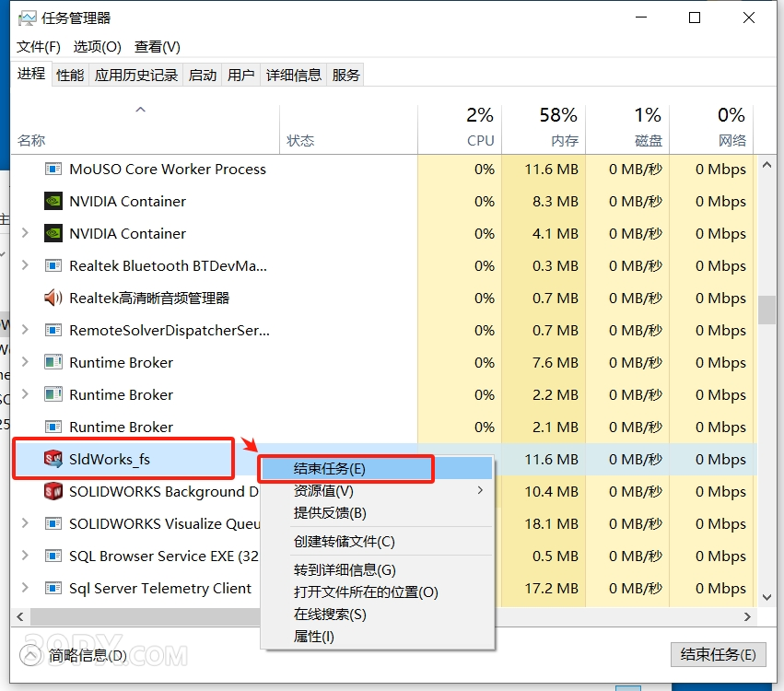
Task: Click the NVIDIA Container process icon
Action: 53,201
